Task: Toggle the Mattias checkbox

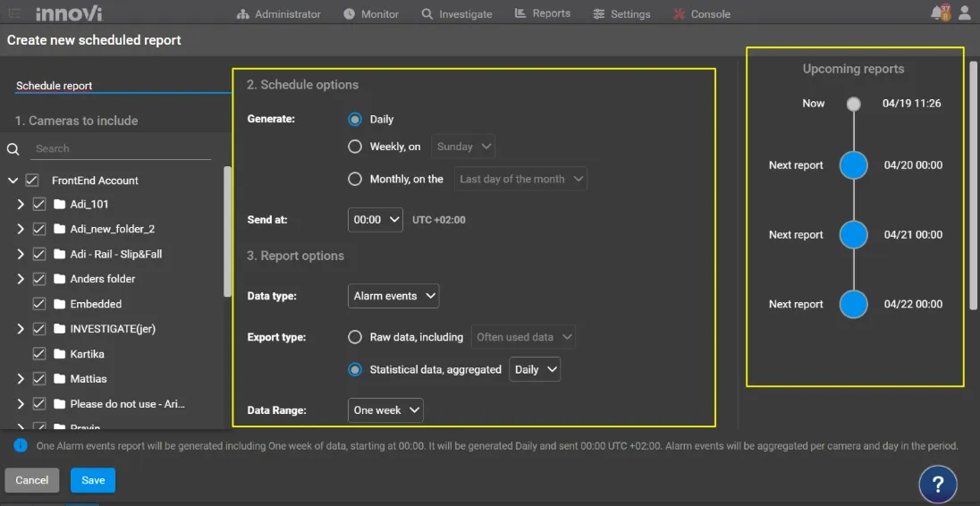Action: point(39,378)
